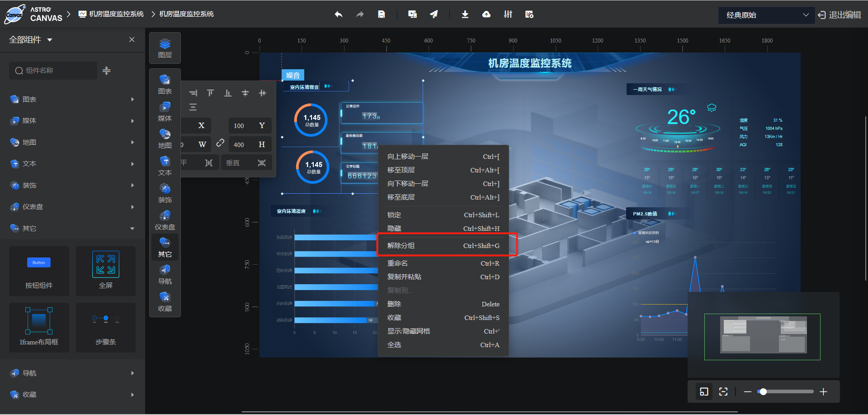This screenshot has height=415, width=868.
Task: Select 收藏 in the vertical component strip
Action: (165, 301)
